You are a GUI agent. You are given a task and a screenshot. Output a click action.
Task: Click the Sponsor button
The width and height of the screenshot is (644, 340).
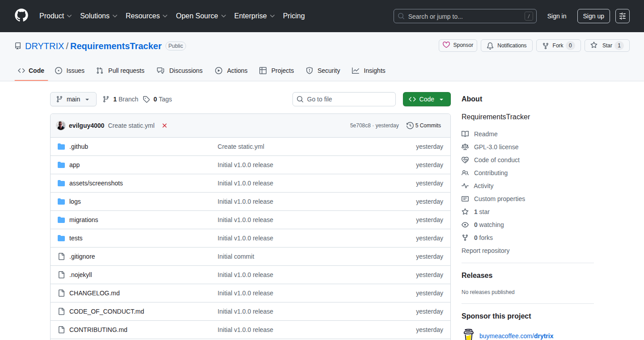[x=458, y=46]
